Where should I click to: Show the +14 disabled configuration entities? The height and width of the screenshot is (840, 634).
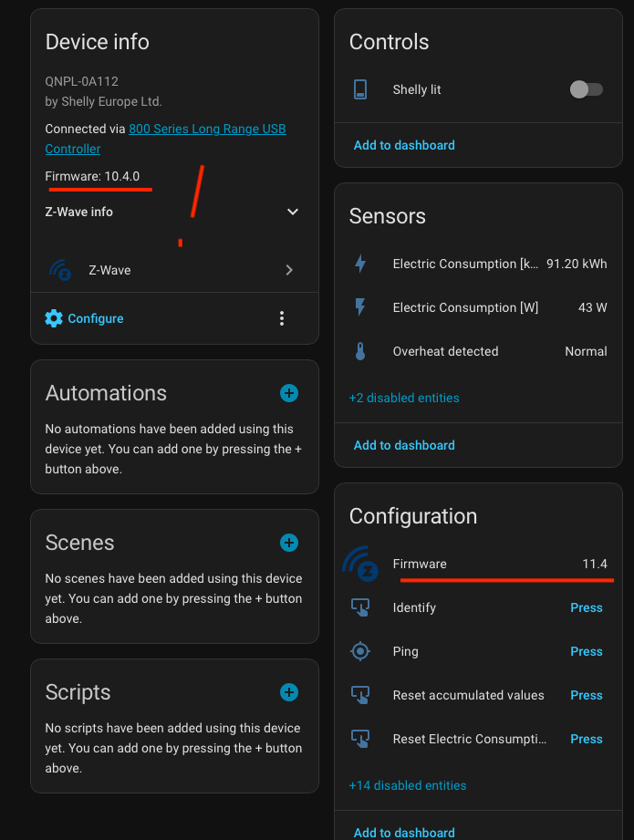pyautogui.click(x=408, y=785)
